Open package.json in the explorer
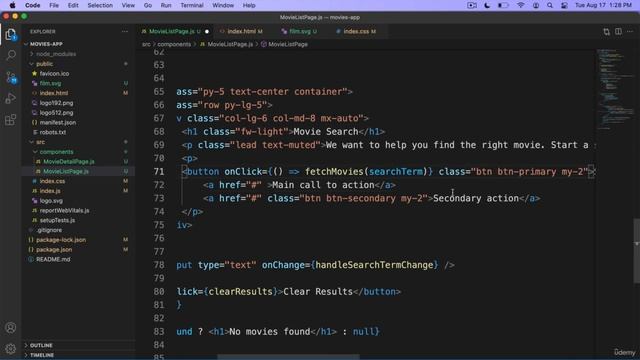Viewport: 640px width, 360px height. coord(54,250)
